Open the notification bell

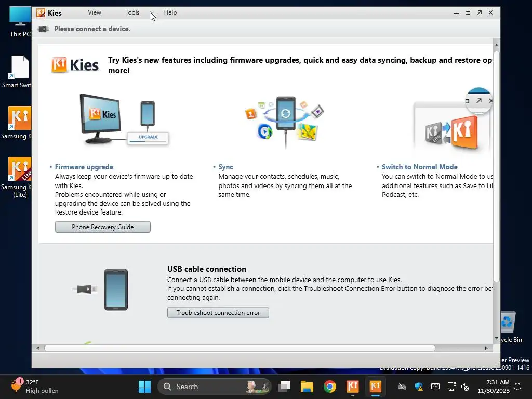pyautogui.click(x=518, y=387)
